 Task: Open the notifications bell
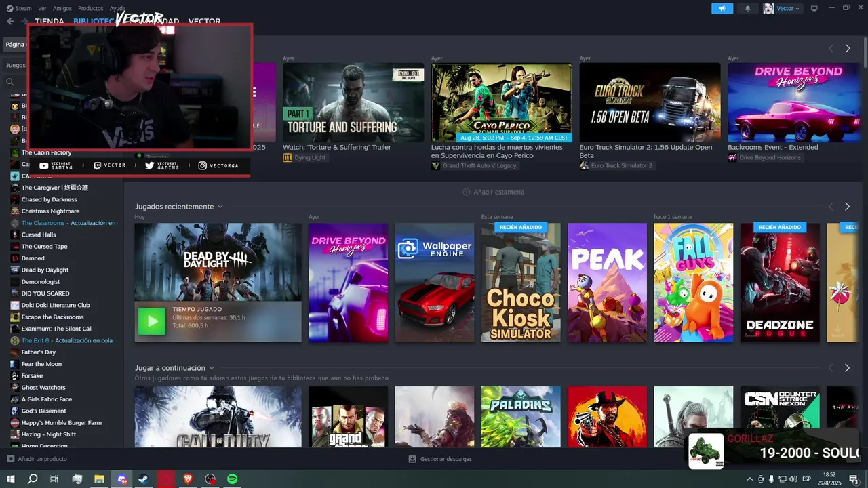(747, 8)
